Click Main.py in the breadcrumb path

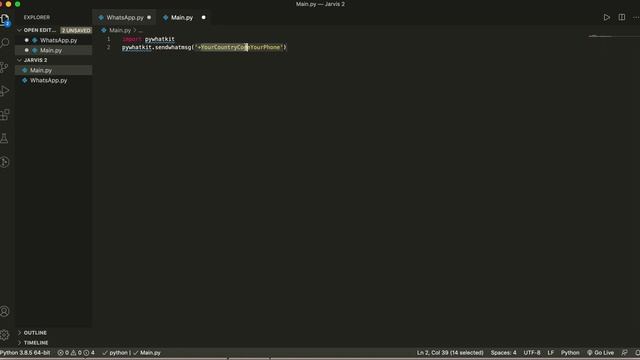120,30
